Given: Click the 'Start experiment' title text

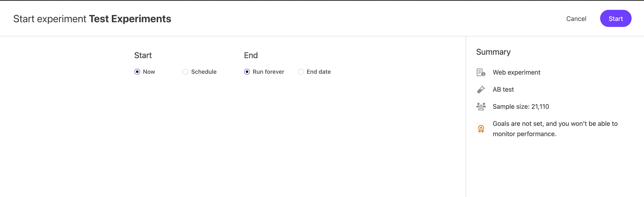Looking at the screenshot, I should click(x=49, y=19).
